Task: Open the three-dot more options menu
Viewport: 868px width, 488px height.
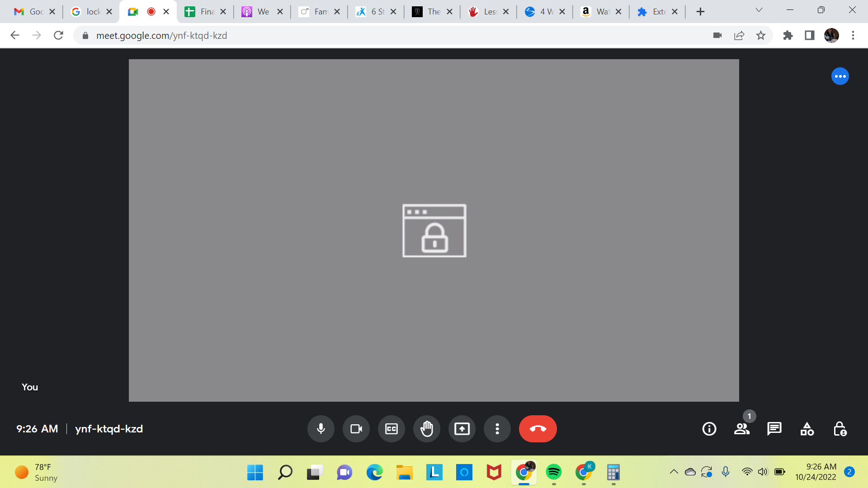Action: 497,429
